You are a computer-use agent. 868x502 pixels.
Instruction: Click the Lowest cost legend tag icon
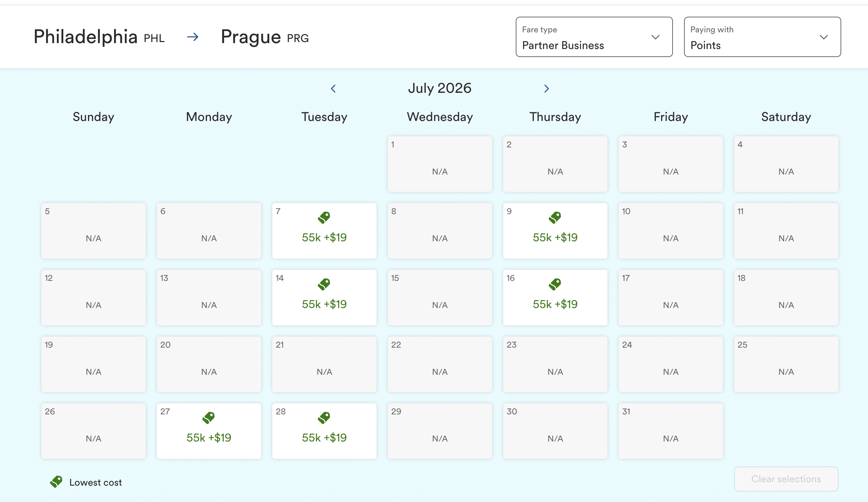(x=56, y=482)
